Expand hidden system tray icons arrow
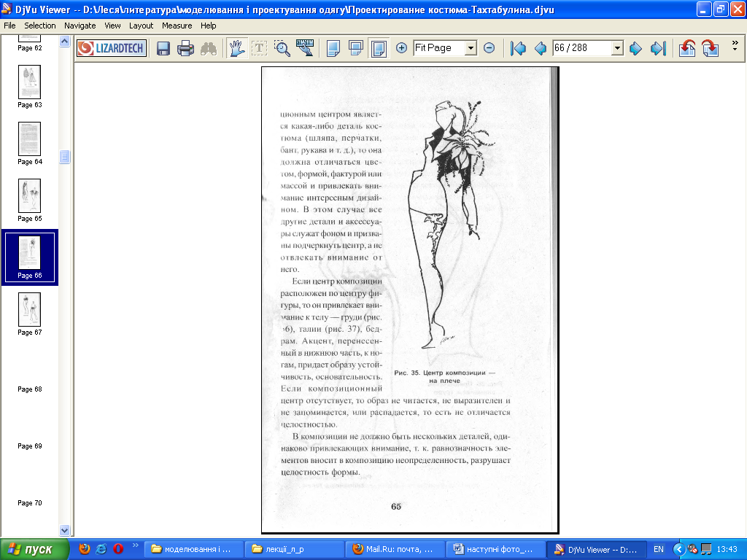 679,549
